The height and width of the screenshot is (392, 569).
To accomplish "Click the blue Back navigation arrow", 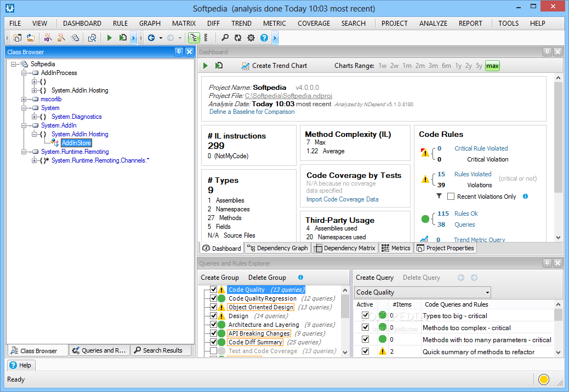I will [152, 38].
